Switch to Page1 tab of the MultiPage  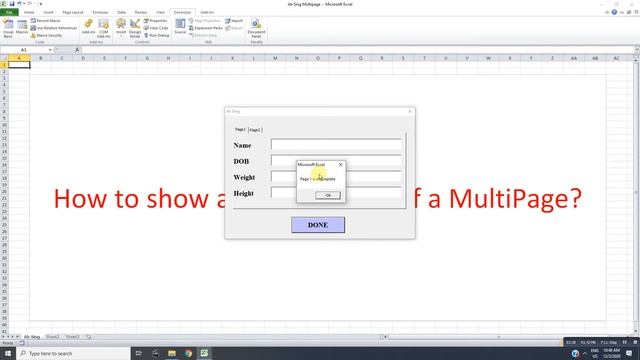coord(240,129)
